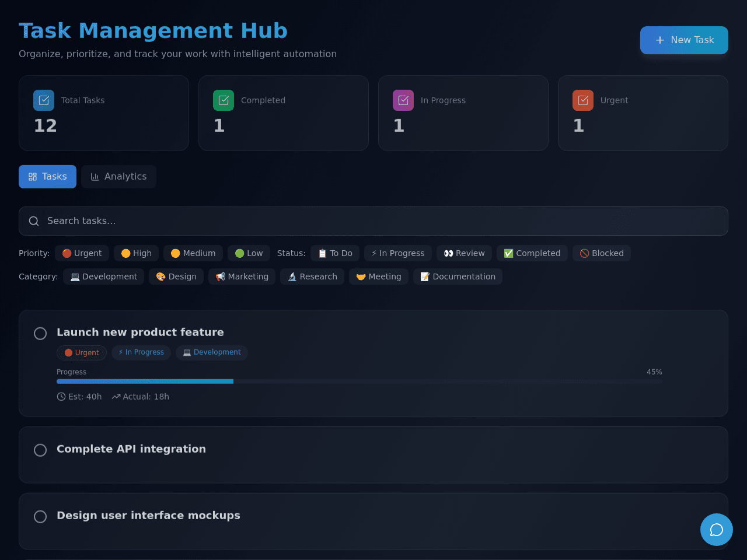Select the Documentation category filter
Image resolution: width=747 pixels, height=560 pixels.
(x=458, y=276)
